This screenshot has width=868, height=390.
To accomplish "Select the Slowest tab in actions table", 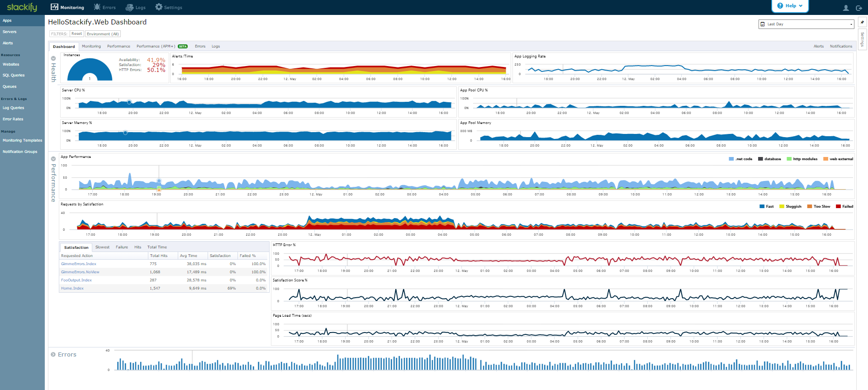I will tap(102, 247).
